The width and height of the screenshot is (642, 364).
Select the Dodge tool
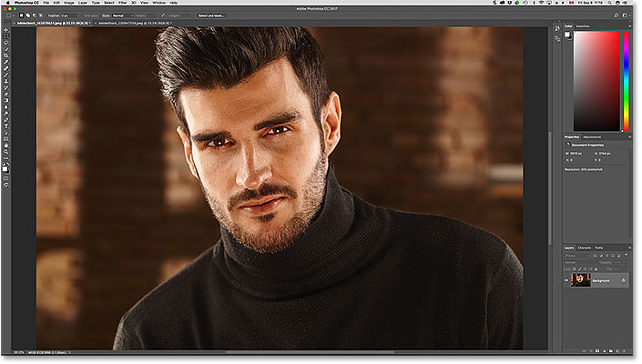point(5,113)
